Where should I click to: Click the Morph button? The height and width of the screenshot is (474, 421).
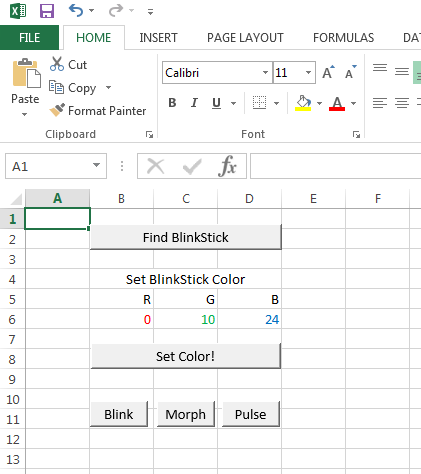[186, 414]
